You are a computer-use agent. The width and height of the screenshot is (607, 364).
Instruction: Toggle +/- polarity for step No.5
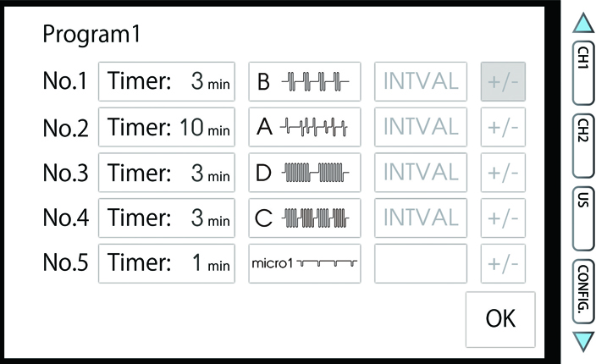click(x=503, y=264)
